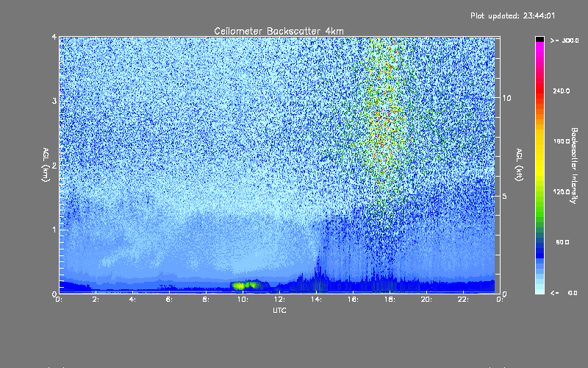Click the right 'AGL (kft)' axis label
This screenshot has width=588, height=368.
[520, 165]
